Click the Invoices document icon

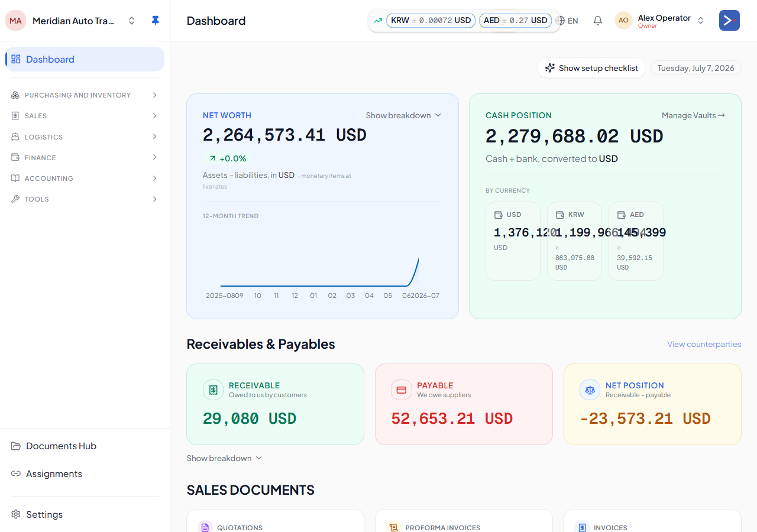pos(582,527)
